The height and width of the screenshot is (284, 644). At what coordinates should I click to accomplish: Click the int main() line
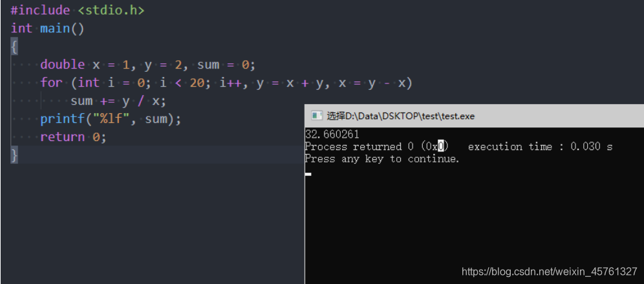tap(47, 28)
